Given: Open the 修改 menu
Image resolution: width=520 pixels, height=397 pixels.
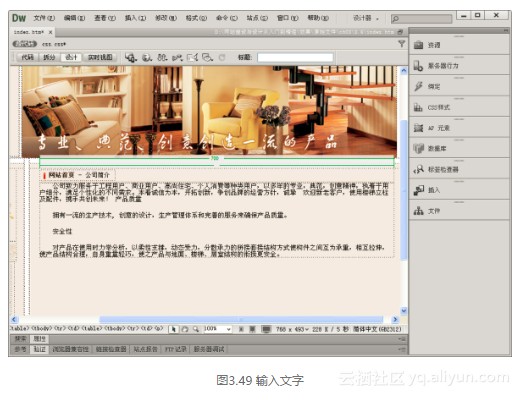Looking at the screenshot, I should point(166,18).
